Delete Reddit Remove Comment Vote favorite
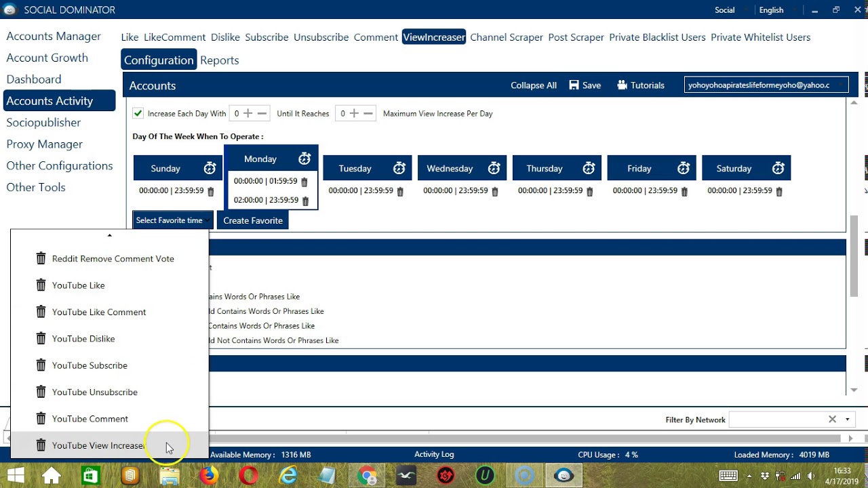This screenshot has width=868, height=488. [41, 258]
